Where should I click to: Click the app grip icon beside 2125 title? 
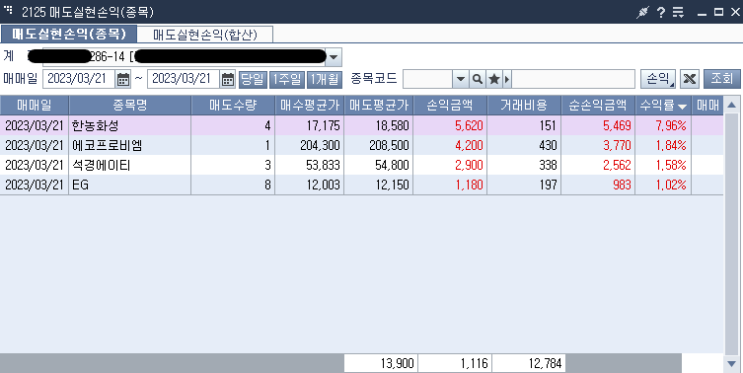point(8,9)
